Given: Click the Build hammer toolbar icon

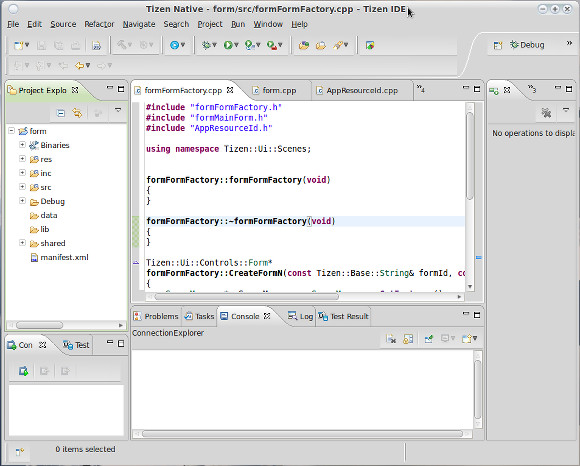Looking at the screenshot, I should [122, 45].
